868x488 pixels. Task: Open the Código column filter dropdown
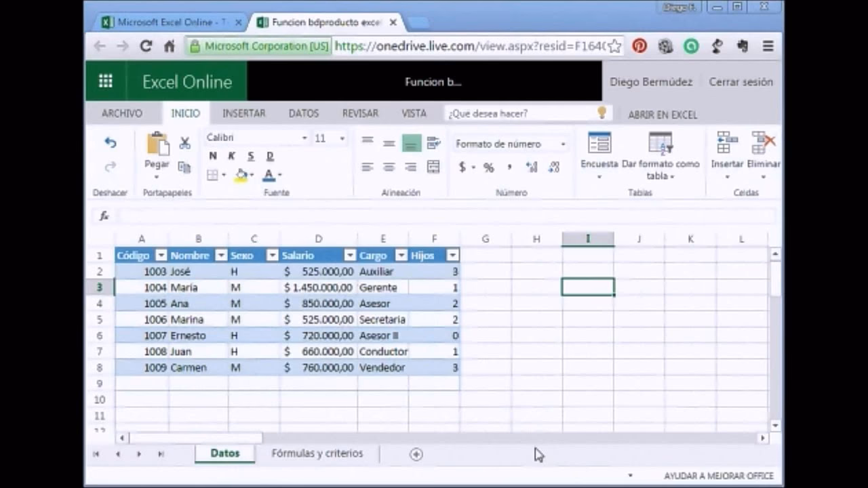pyautogui.click(x=161, y=256)
